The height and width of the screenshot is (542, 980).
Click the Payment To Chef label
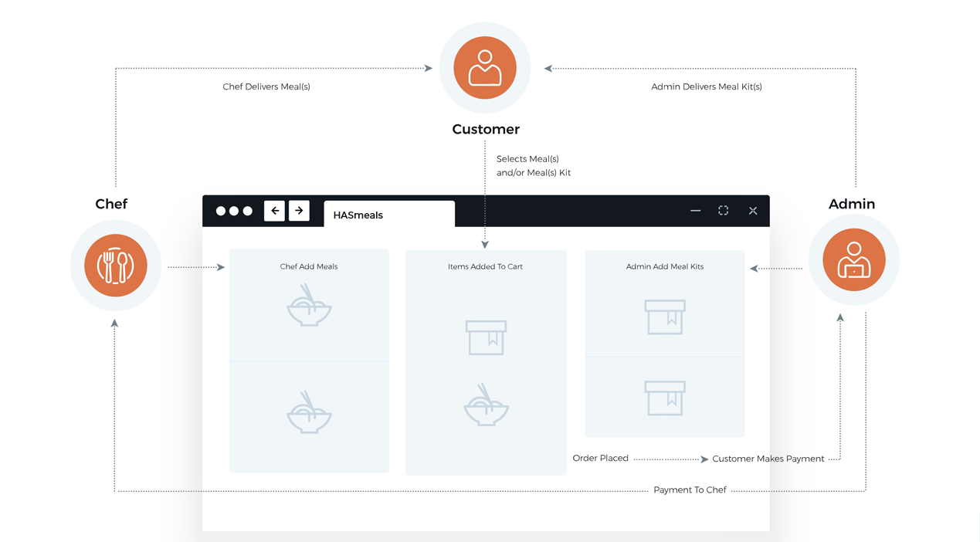pyautogui.click(x=690, y=489)
